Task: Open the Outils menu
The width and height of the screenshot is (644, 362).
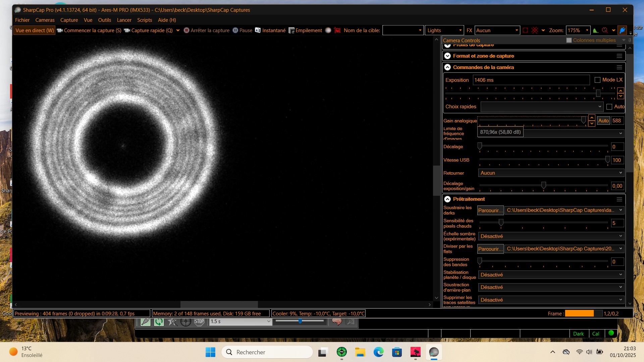Action: point(105,20)
